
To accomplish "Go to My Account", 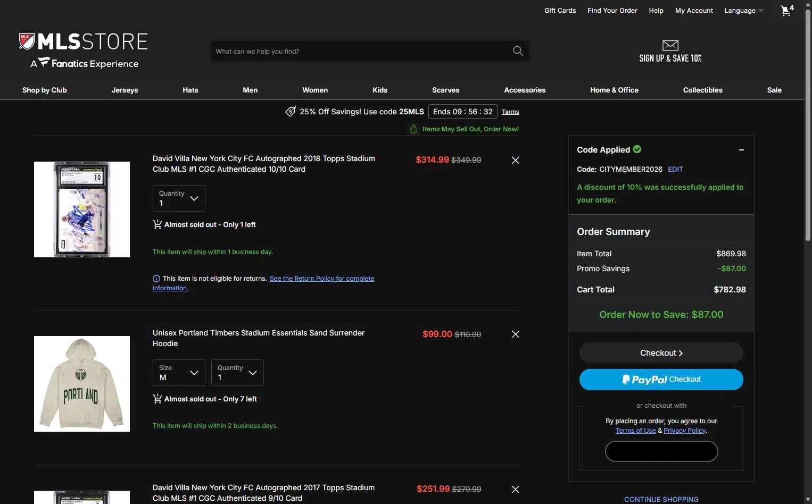I will pos(694,11).
